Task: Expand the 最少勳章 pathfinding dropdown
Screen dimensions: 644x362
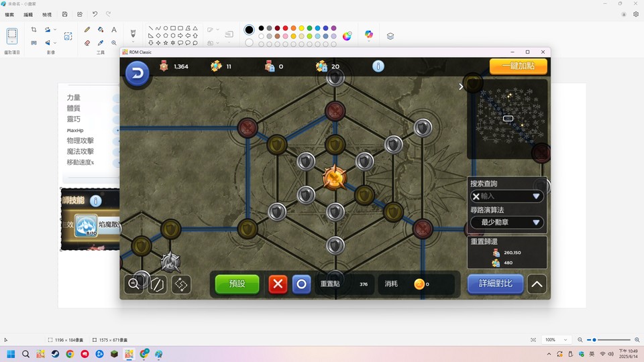Action: click(507, 223)
